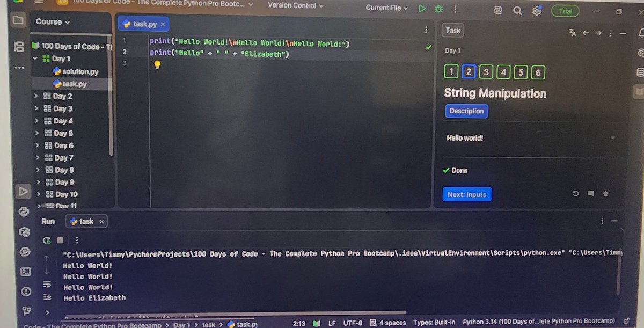Open Run panel options three dots

(602, 221)
